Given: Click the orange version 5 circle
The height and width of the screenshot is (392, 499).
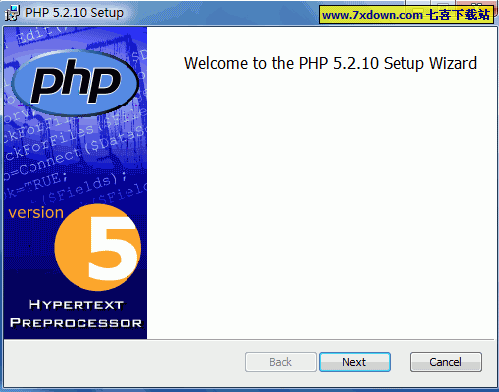Looking at the screenshot, I should [x=98, y=247].
